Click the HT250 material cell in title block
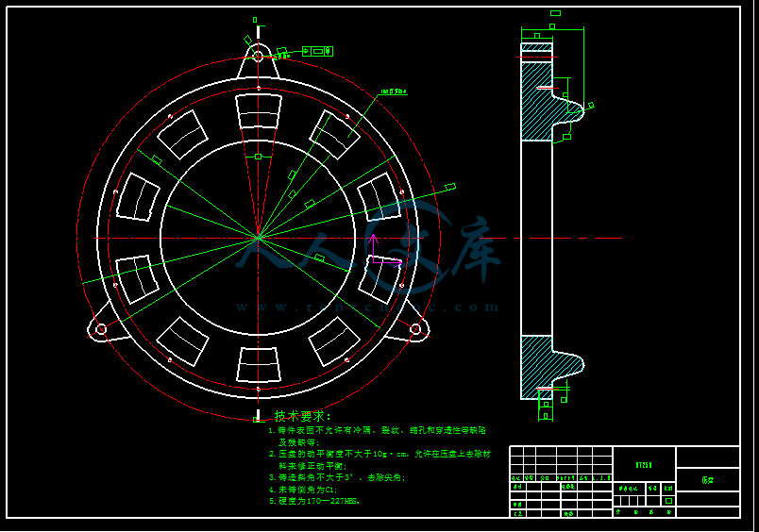Screen dimensions: 759x532 coord(644,464)
